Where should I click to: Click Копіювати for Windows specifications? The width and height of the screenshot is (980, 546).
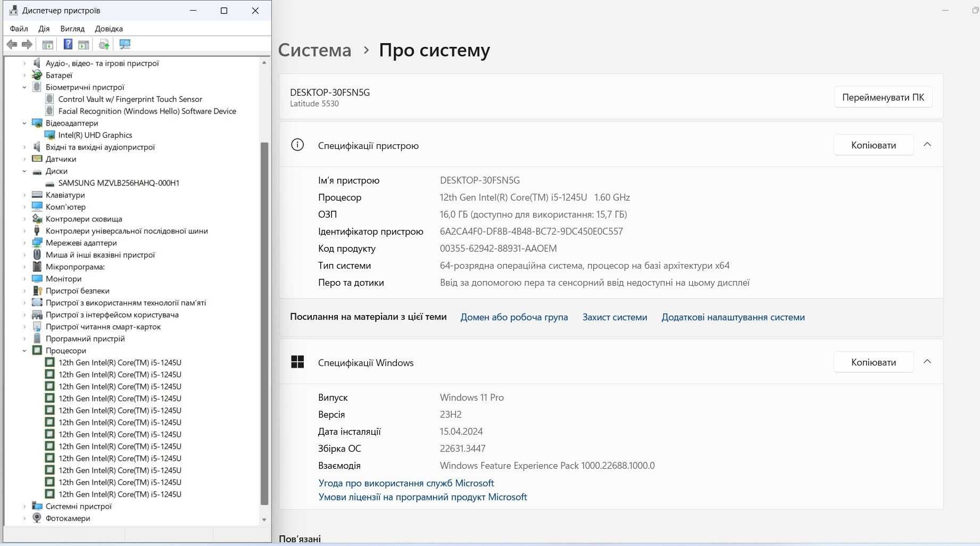click(x=874, y=362)
